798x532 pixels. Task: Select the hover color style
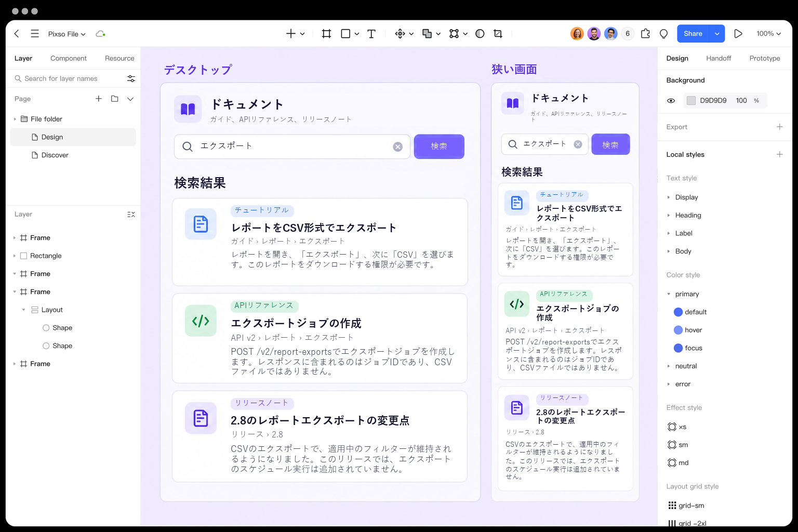click(x=688, y=330)
